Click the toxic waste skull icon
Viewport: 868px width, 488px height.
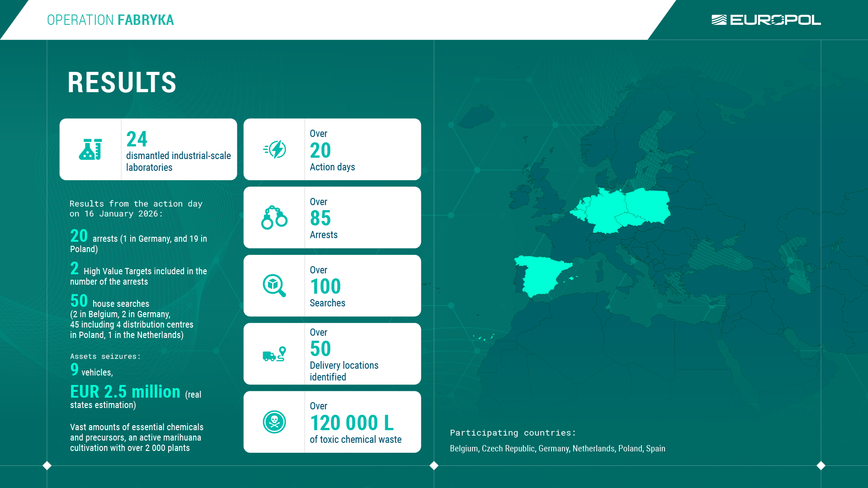click(274, 422)
